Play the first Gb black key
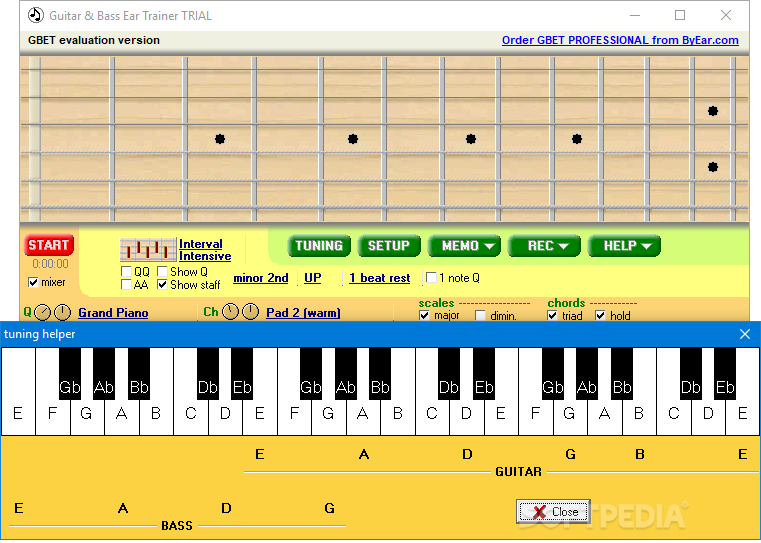Image resolution: width=761 pixels, height=543 pixels. [69, 374]
